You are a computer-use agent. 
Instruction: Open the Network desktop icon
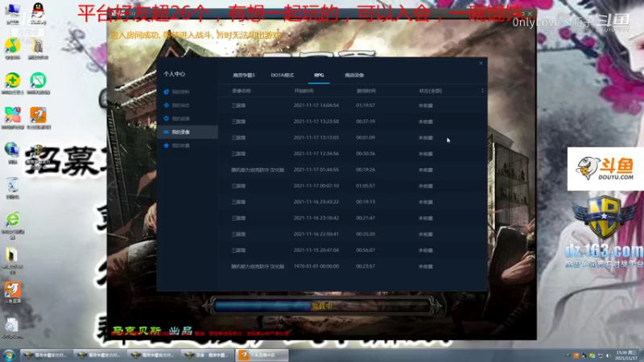(x=12, y=153)
